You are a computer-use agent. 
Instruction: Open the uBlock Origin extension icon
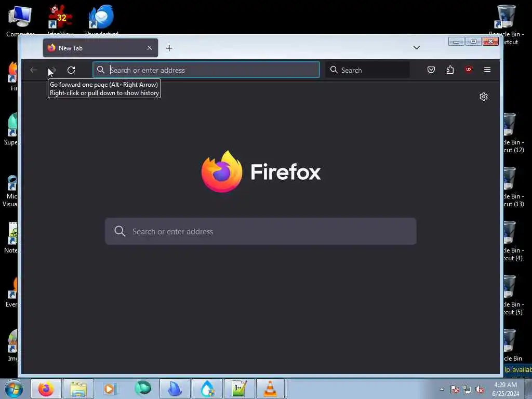click(x=469, y=70)
